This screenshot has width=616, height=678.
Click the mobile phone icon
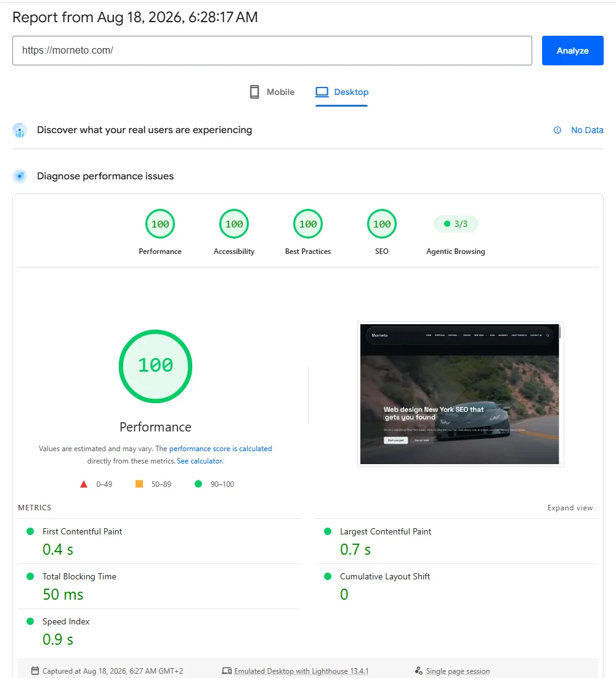[254, 92]
